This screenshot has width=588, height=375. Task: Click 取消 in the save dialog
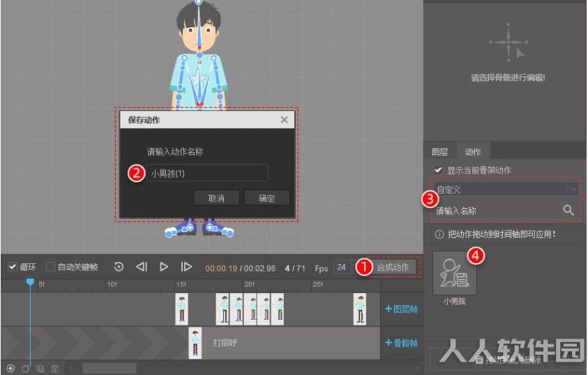(216, 198)
